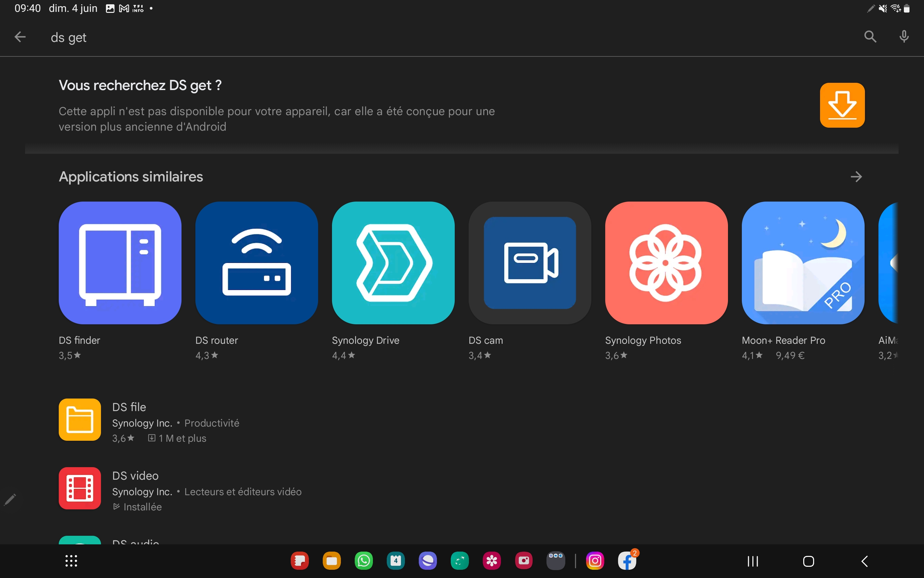This screenshot has height=578, width=924.
Task: Open Facebook from the taskbar
Action: coord(627,561)
